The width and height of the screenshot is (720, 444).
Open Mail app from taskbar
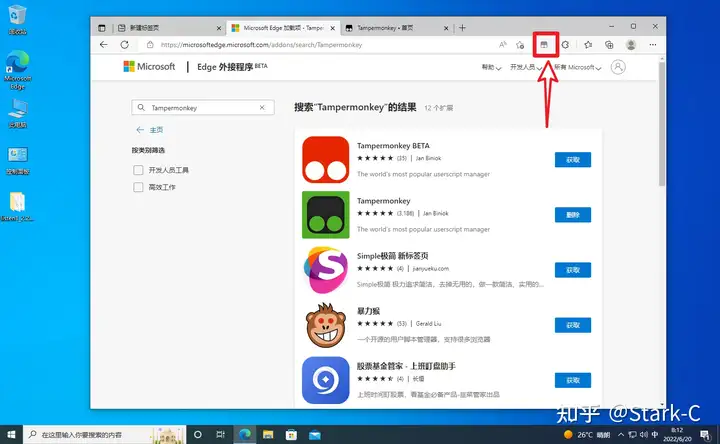315,434
